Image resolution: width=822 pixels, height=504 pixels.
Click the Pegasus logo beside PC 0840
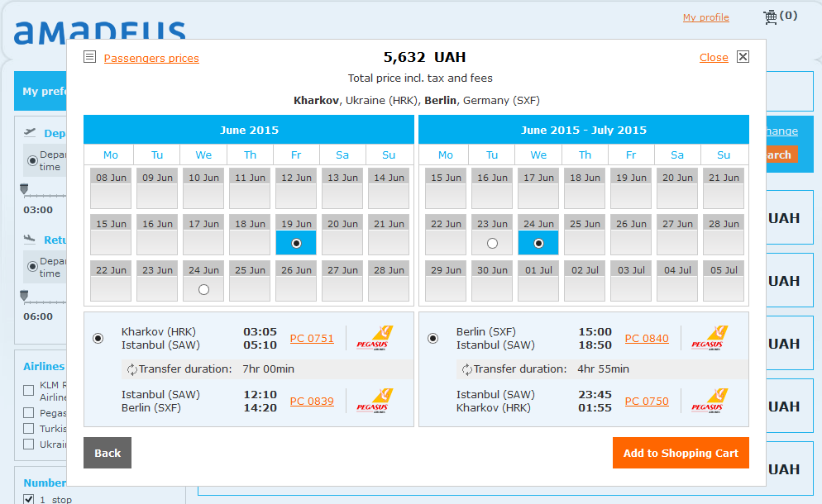click(710, 338)
